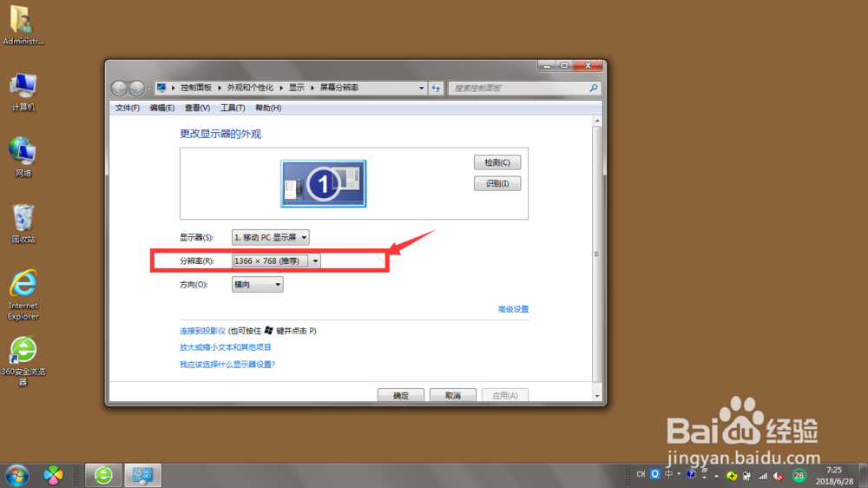Click the window scrollbar up arrow
868x488 pixels.
pos(597,121)
